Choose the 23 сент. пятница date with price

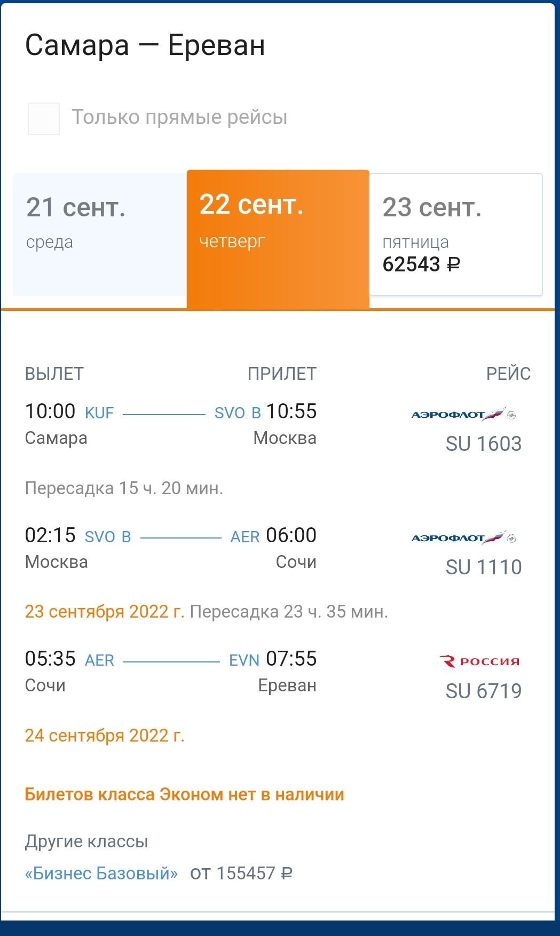click(x=456, y=235)
